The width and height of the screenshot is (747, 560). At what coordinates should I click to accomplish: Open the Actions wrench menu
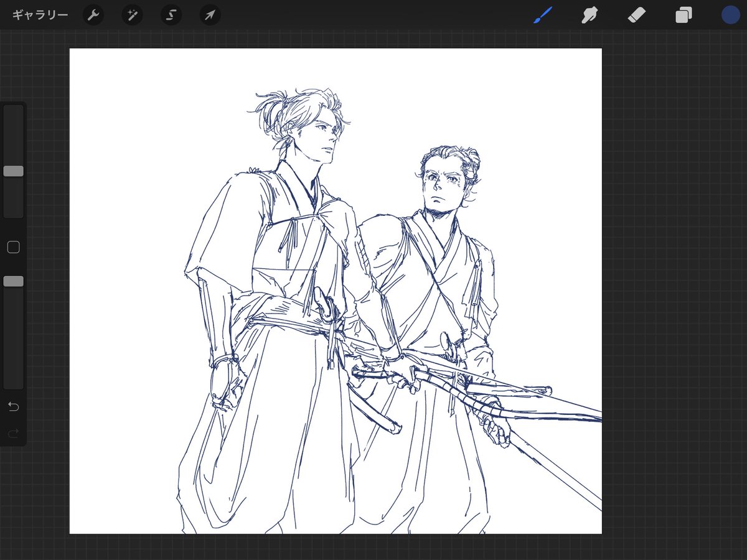(x=93, y=15)
